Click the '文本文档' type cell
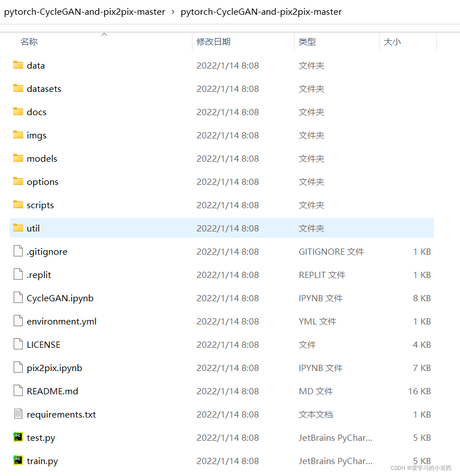The height and width of the screenshot is (476, 460). coord(316,414)
